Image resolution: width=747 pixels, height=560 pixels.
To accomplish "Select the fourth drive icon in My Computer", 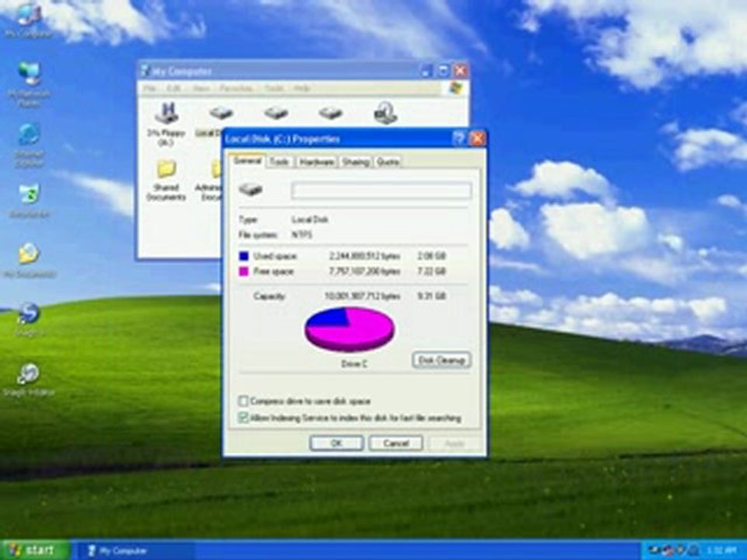I will click(330, 113).
